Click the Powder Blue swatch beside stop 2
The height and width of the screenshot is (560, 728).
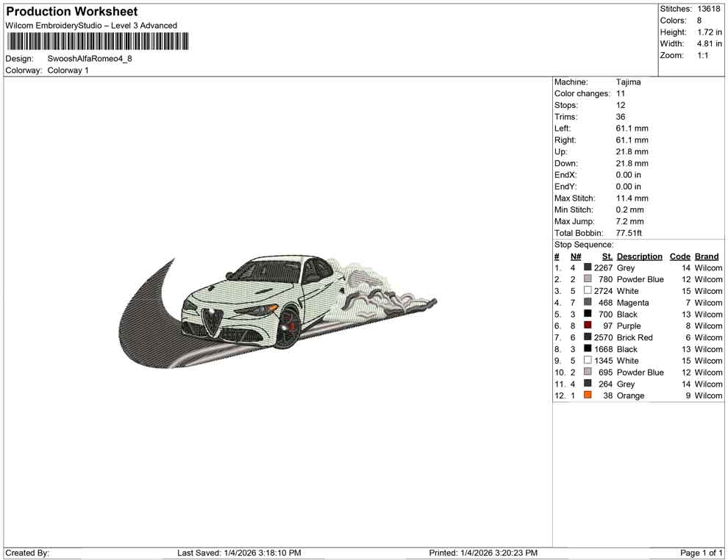coord(588,279)
